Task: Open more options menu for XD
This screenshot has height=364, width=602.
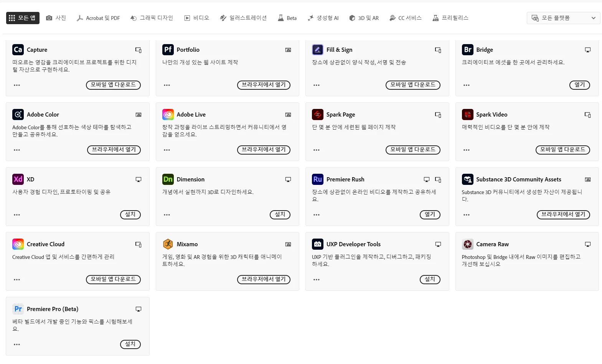Action: click(17, 215)
